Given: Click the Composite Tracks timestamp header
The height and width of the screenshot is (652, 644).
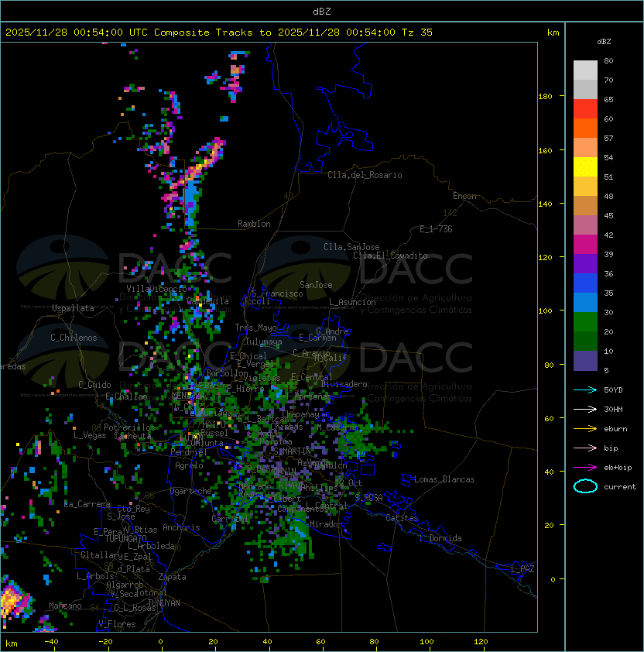Looking at the screenshot, I should 219,33.
